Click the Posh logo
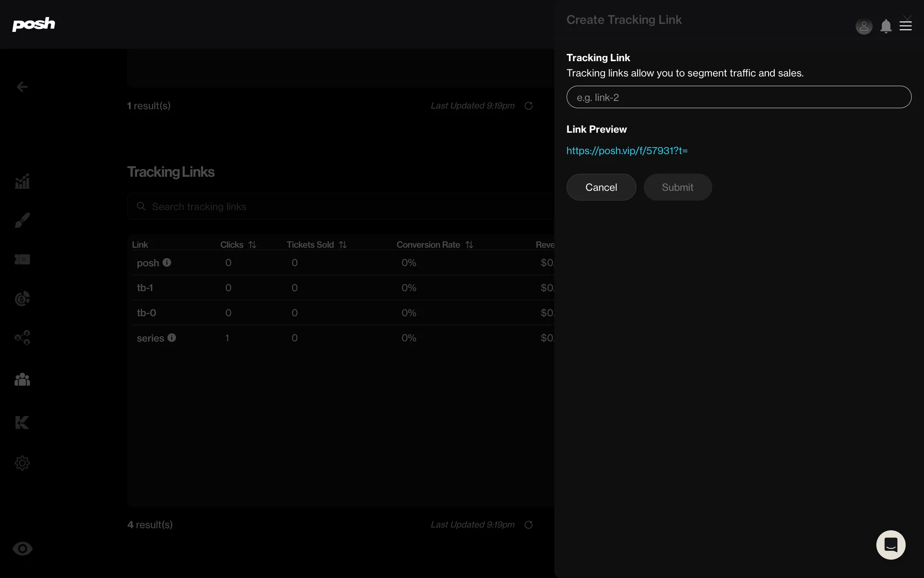924x578 pixels. [x=33, y=24]
